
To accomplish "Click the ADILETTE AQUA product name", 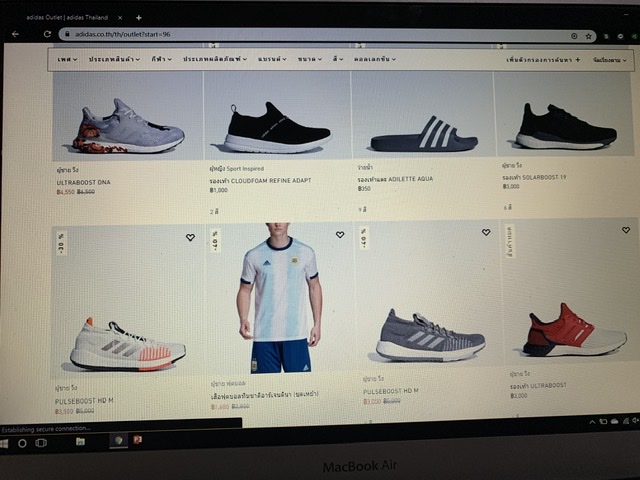I will (395, 179).
